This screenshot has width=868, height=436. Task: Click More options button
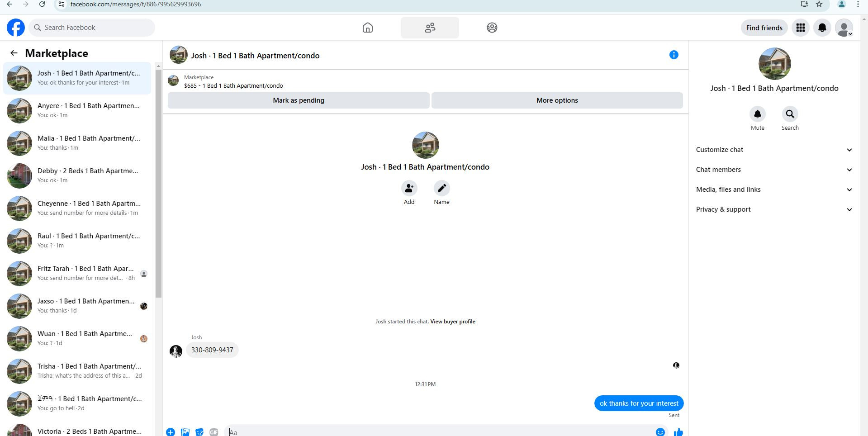pyautogui.click(x=557, y=100)
